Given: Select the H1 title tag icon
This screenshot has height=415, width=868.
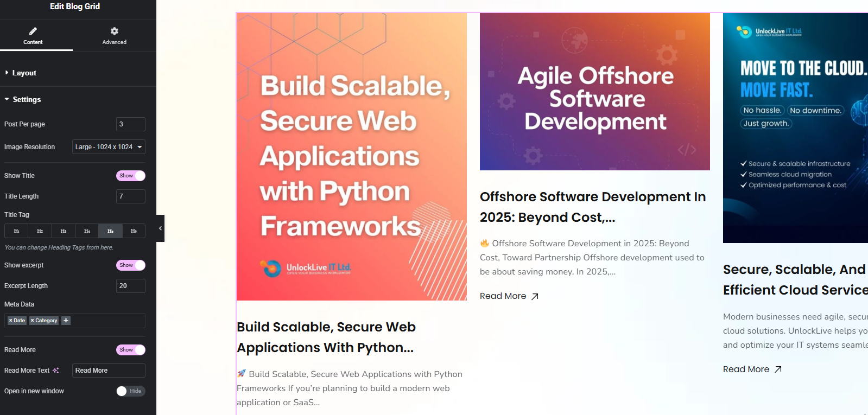Looking at the screenshot, I should tap(16, 231).
